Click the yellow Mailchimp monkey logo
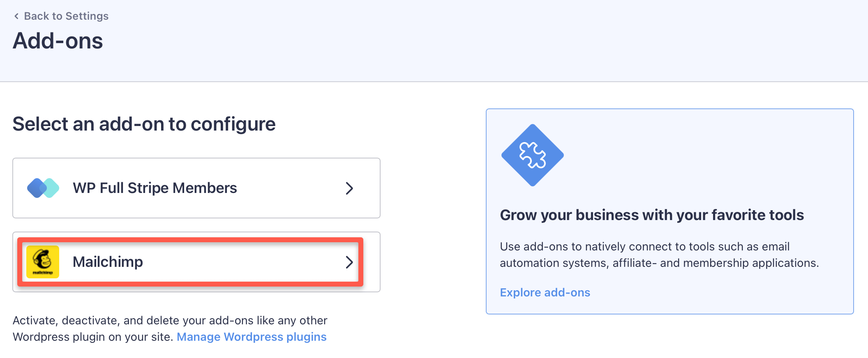The image size is (868, 358). click(43, 262)
